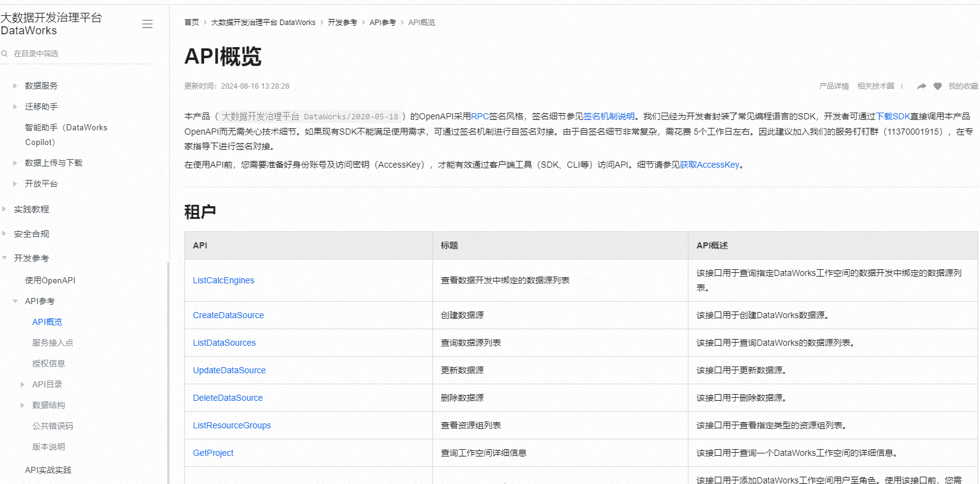Open 授权信息 sidebar page
The height and width of the screenshot is (484, 980).
[48, 363]
